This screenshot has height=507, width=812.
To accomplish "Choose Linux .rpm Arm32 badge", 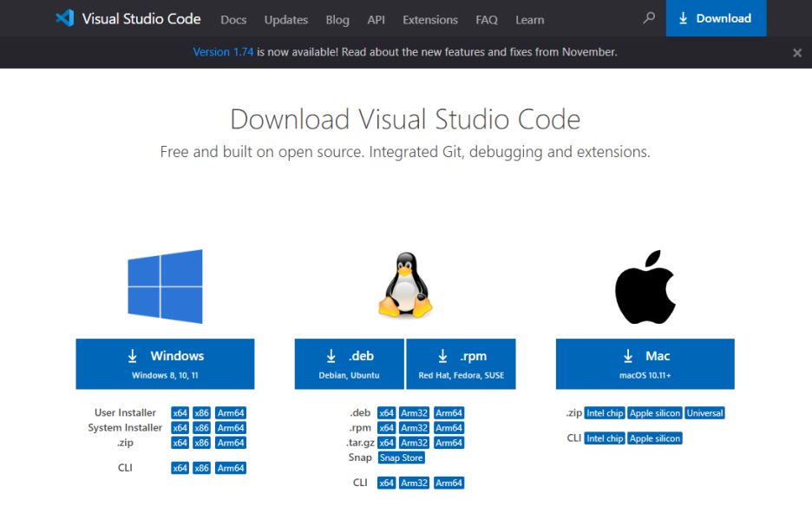I will click(x=415, y=428).
